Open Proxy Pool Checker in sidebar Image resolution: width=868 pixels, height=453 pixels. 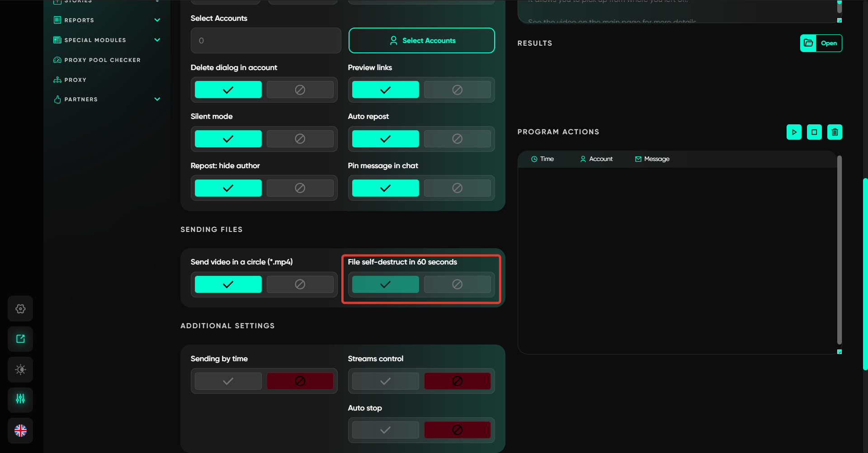click(102, 60)
